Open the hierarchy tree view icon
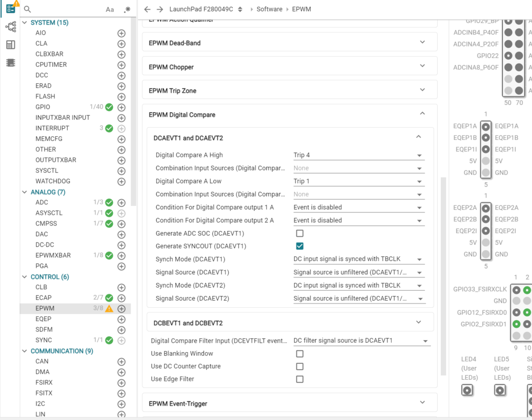Image resolution: width=532 pixels, height=420 pixels. 11,27
